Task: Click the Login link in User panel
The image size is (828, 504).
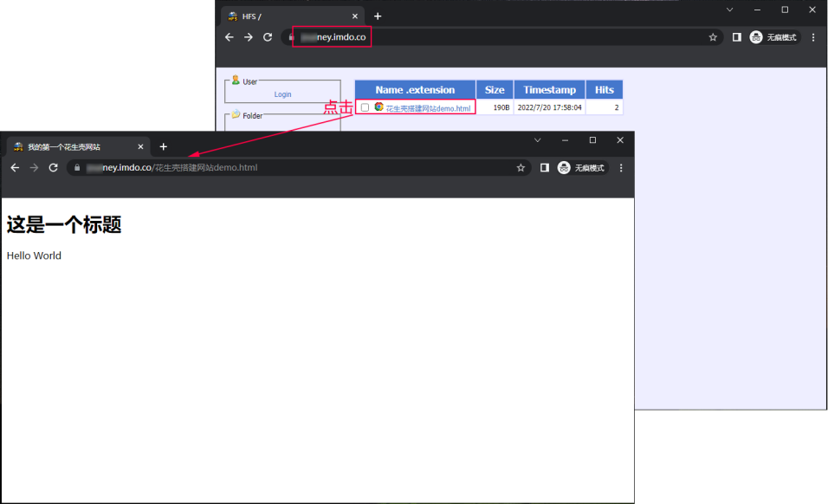Action: (x=282, y=94)
